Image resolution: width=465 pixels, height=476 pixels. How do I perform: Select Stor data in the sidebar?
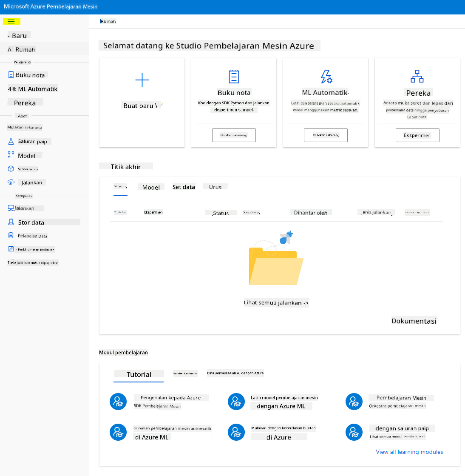[x=31, y=222]
